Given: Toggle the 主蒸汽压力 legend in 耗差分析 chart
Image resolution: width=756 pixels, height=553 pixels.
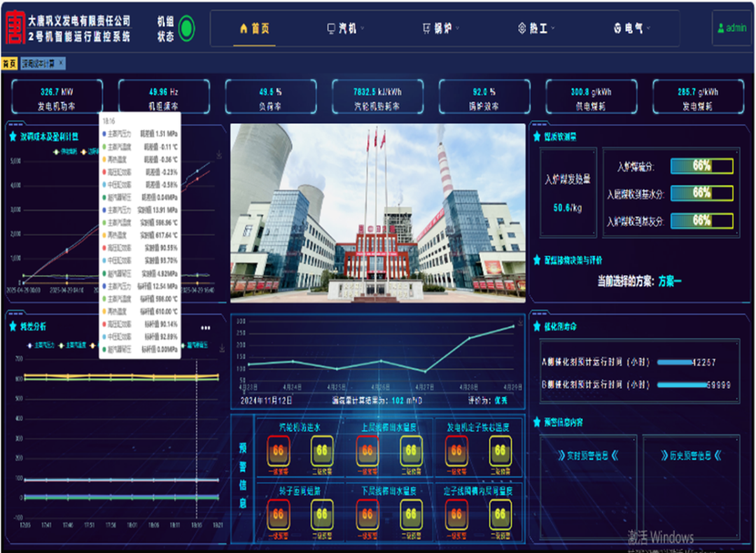Looking at the screenshot, I should (41, 345).
